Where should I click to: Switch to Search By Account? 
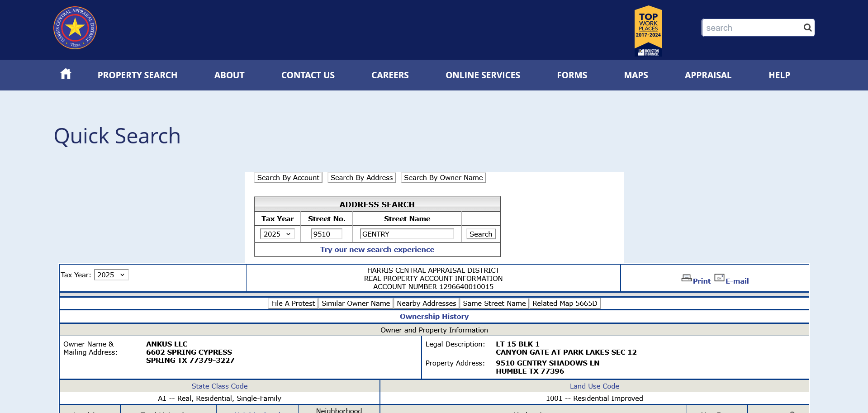click(x=288, y=178)
